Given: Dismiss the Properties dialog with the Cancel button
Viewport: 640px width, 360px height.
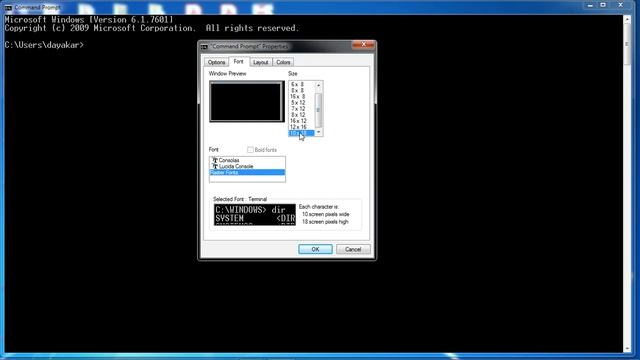Looking at the screenshot, I should (x=353, y=249).
